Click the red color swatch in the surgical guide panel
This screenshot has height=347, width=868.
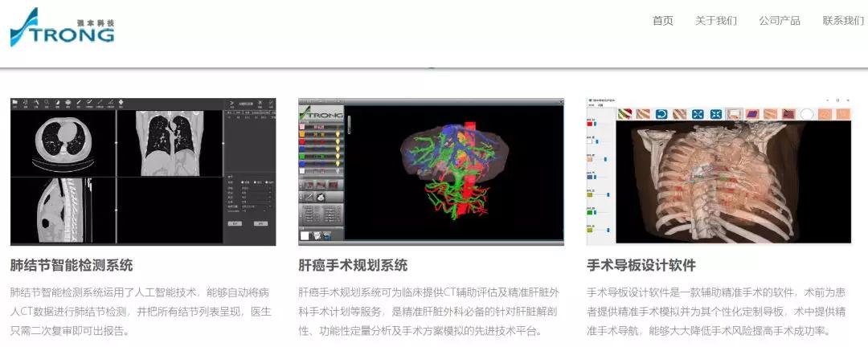[590, 124]
